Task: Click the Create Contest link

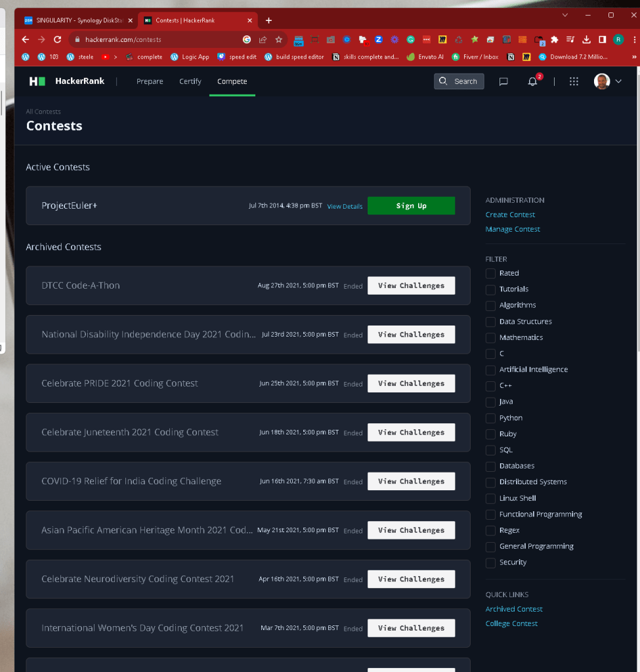Action: tap(510, 215)
